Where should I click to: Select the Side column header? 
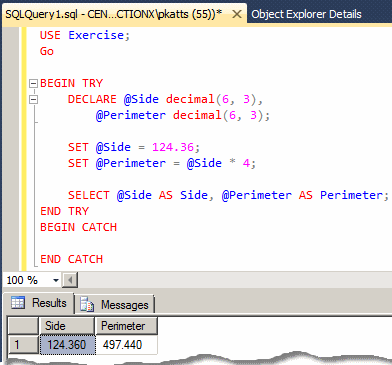[x=67, y=326]
